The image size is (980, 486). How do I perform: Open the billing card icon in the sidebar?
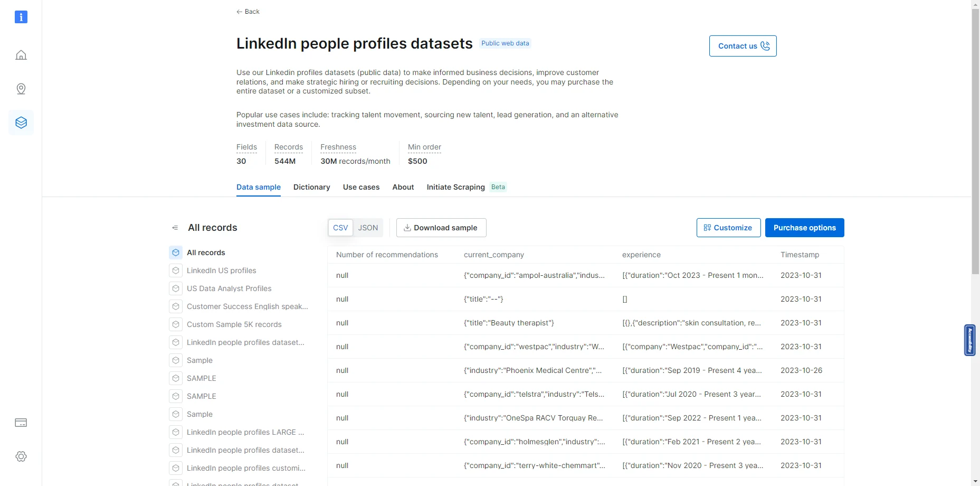(21, 423)
